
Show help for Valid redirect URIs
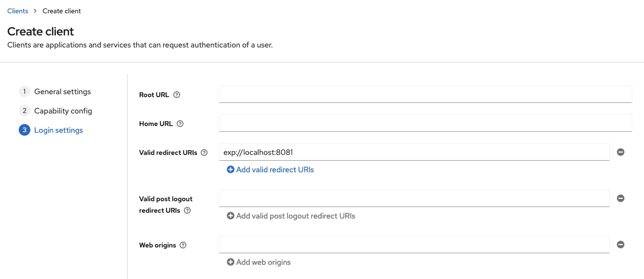[204, 153]
